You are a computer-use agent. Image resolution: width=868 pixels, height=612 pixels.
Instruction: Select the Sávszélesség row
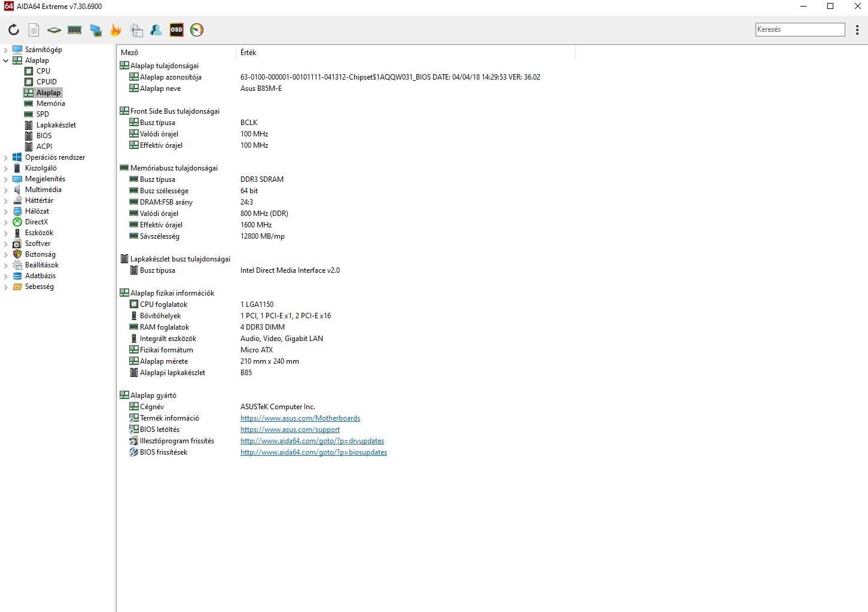346,236
